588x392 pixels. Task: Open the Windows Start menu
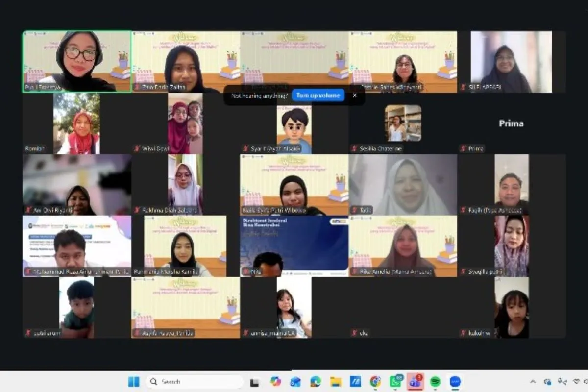point(134,382)
